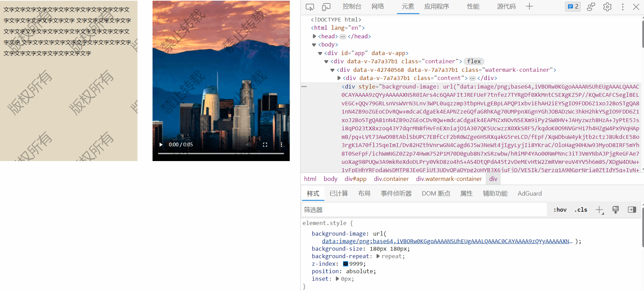Enter video fullscreen mode
The image size is (644, 291).
pyautogui.click(x=265, y=145)
